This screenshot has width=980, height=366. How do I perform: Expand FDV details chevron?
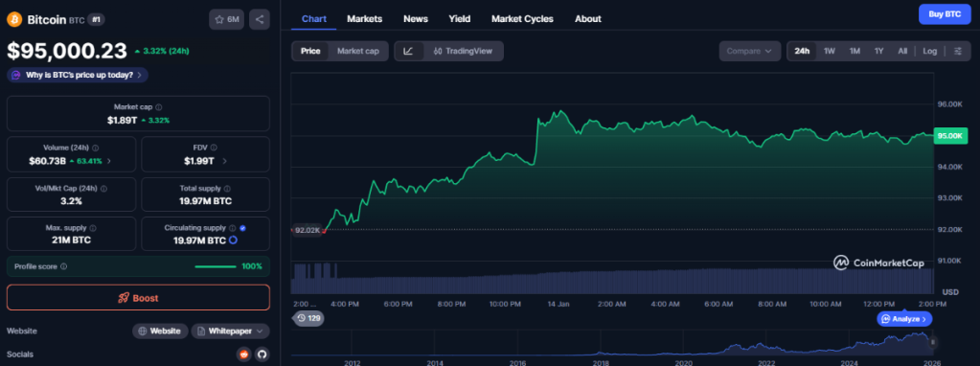click(x=224, y=161)
